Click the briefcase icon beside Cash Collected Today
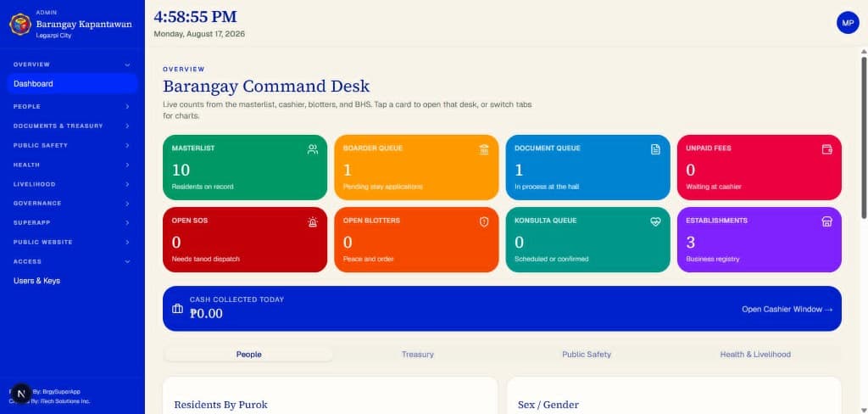Screen dimensions: 868x414 (x=177, y=309)
